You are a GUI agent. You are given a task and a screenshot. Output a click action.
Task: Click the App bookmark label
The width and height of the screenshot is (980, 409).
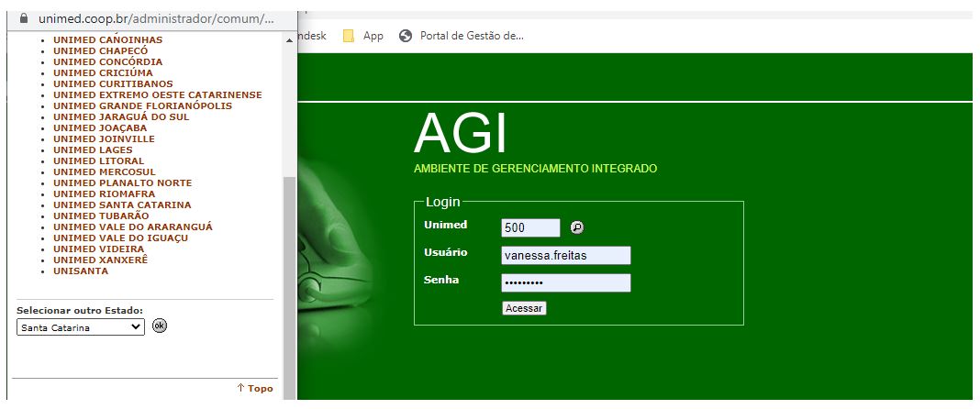coord(373,36)
